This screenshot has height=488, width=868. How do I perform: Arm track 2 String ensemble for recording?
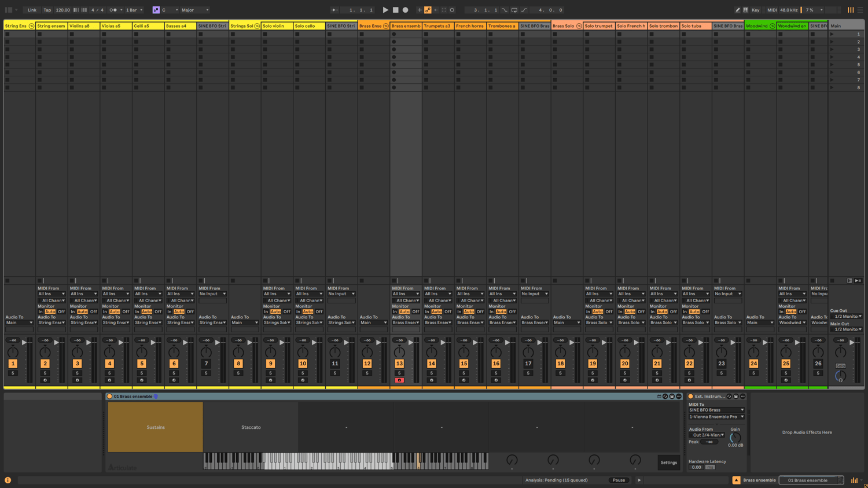pos(45,380)
